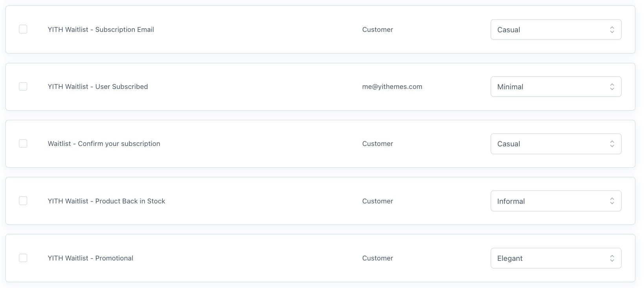Check the box for YITH Waitlist - Subscription Email
This screenshot has height=288, width=644.
[23, 30]
